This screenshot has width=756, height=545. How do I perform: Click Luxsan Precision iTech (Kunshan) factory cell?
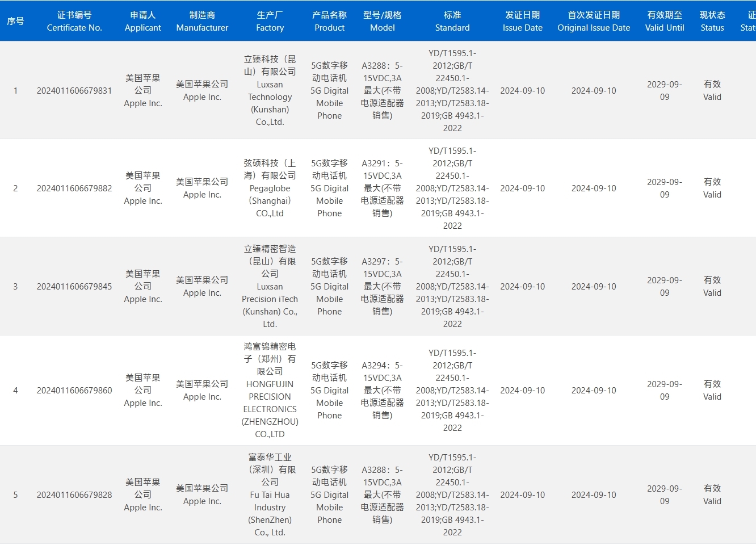pyautogui.click(x=270, y=287)
